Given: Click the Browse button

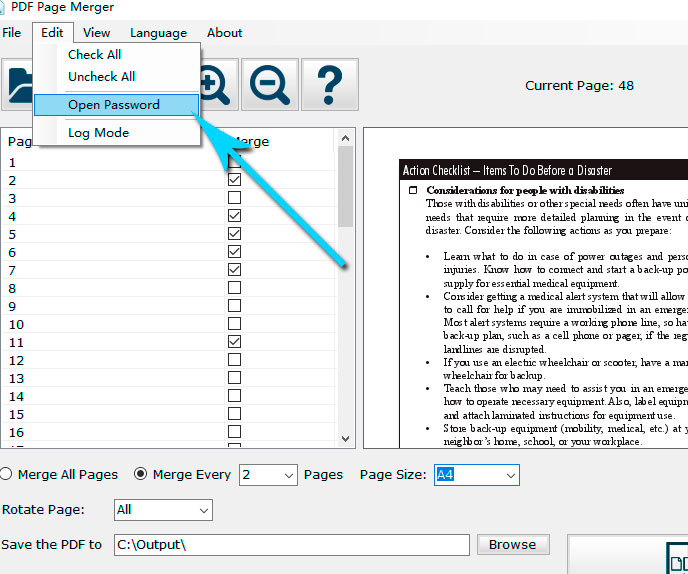Looking at the screenshot, I should click(512, 545).
